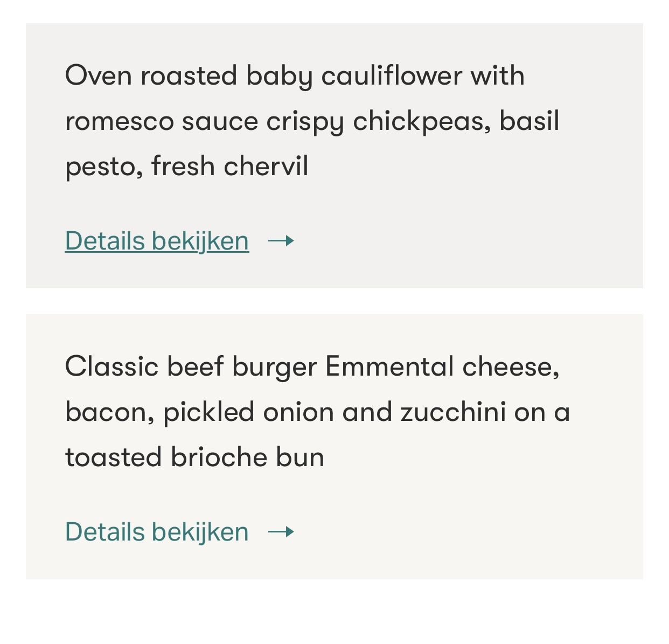Viewport: 669px width, 644px height.
Task: Open cauliflower details via the 'Details bekijken' link
Action: point(157,241)
